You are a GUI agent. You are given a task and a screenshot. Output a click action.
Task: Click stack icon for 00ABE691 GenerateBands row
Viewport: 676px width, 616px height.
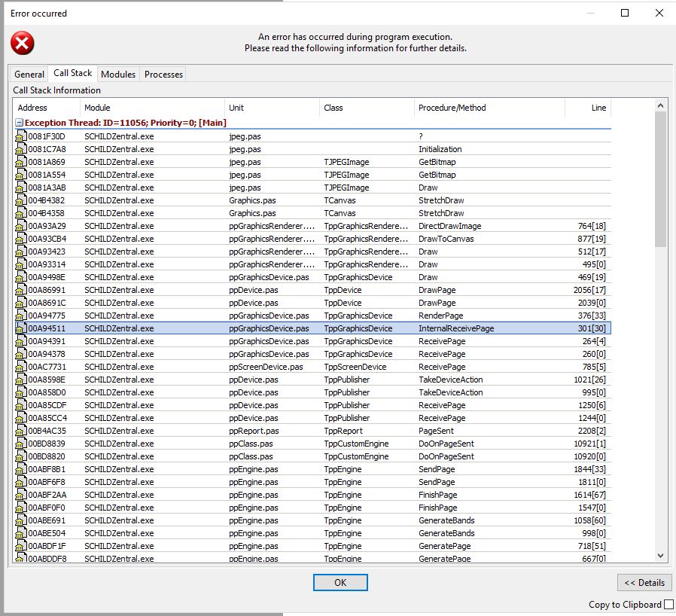[x=20, y=520]
